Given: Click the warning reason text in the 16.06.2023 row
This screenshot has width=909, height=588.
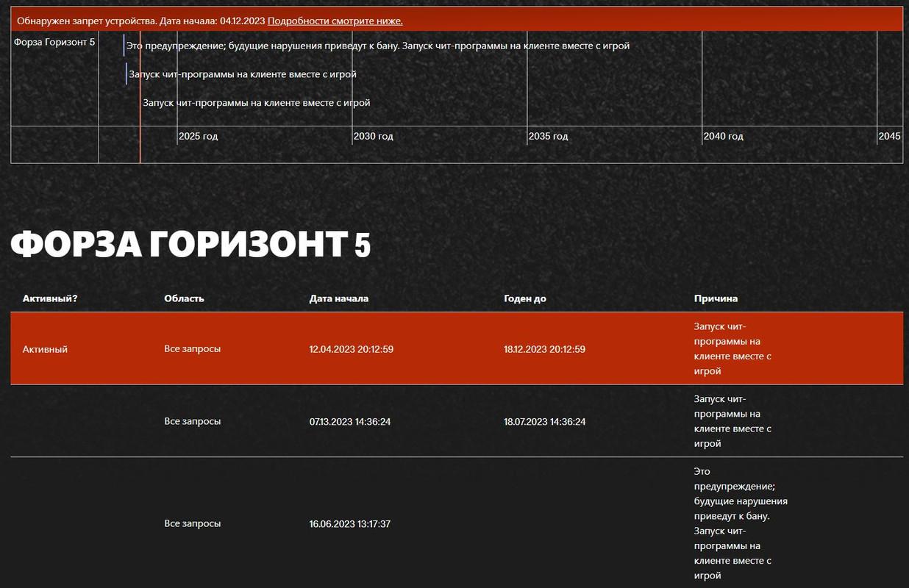Looking at the screenshot, I should click(741, 523).
